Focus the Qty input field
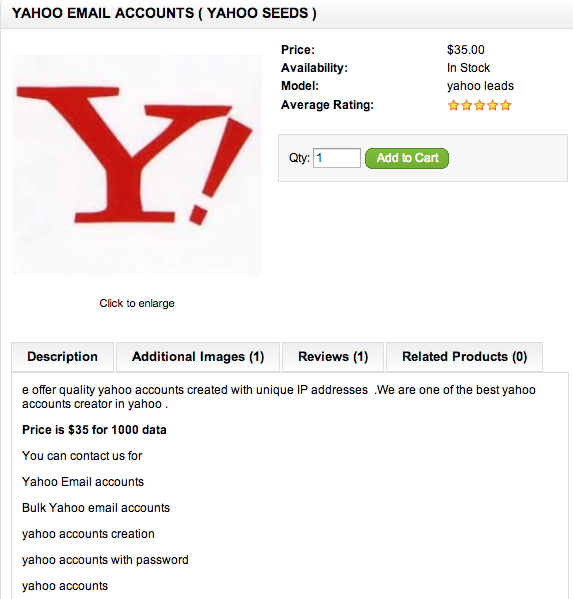The height and width of the screenshot is (599, 573). [x=337, y=158]
